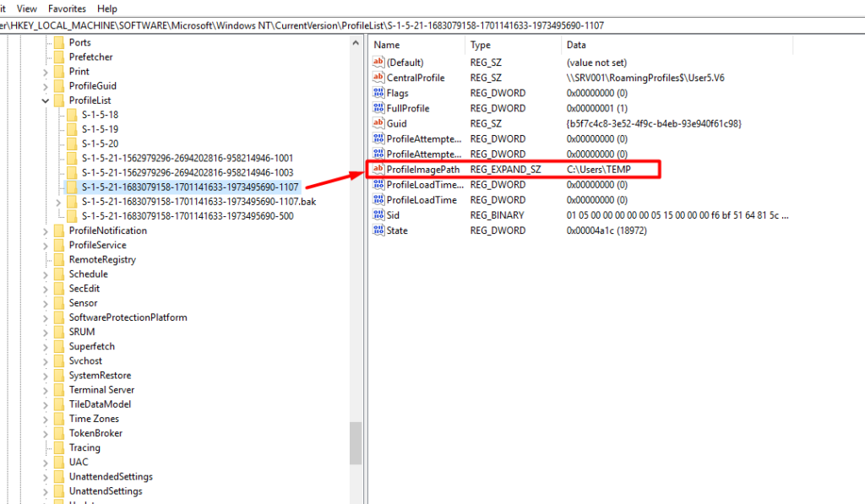Viewport: 865px width, 504px height.
Task: Open the Favorites menu
Action: [x=67, y=8]
